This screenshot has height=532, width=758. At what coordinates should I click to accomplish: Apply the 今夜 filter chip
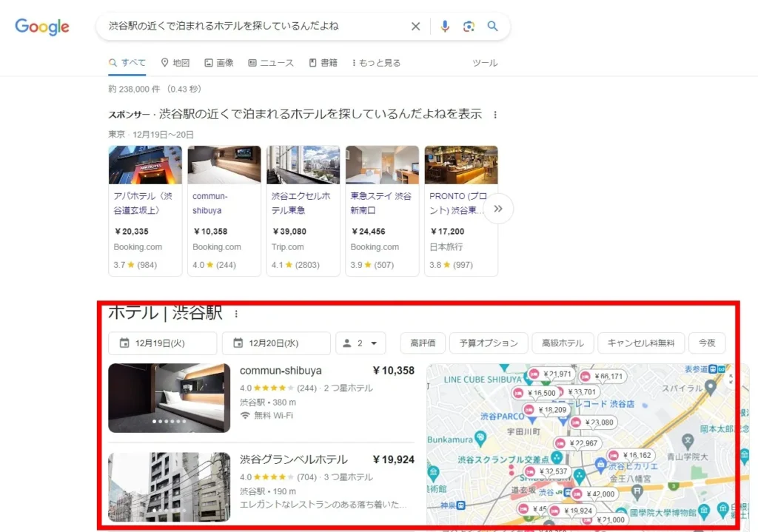[x=707, y=343]
